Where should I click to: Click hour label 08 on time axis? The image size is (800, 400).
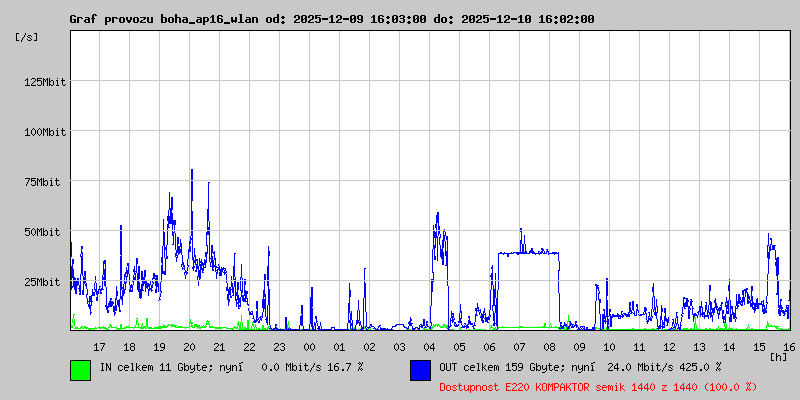[549, 347]
